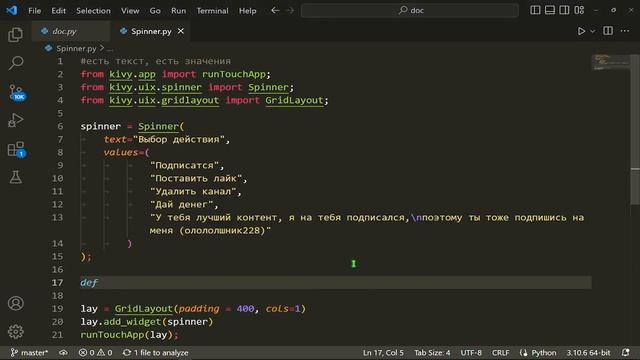640x360 pixels.
Task: Open the Go menu
Action: pos(155,11)
